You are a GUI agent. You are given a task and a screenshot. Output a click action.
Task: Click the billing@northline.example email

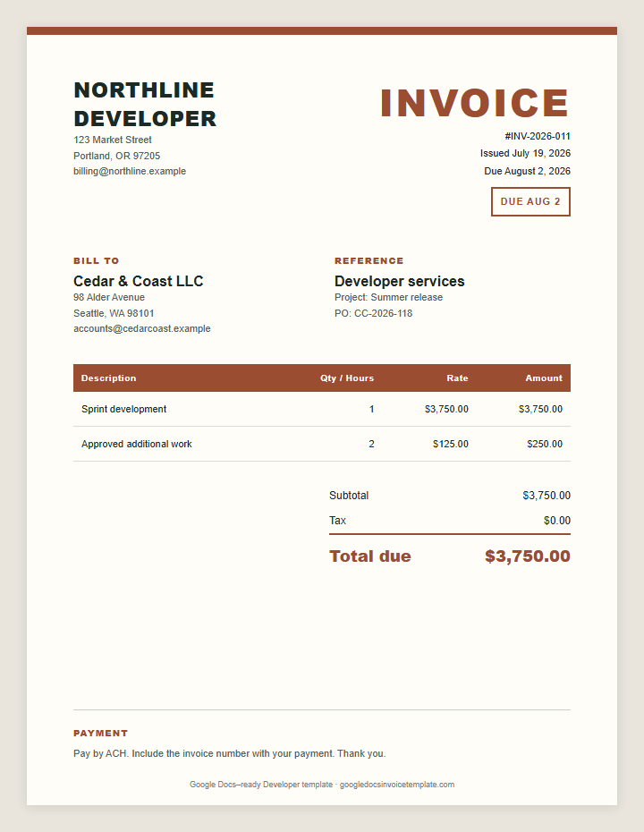coord(130,171)
